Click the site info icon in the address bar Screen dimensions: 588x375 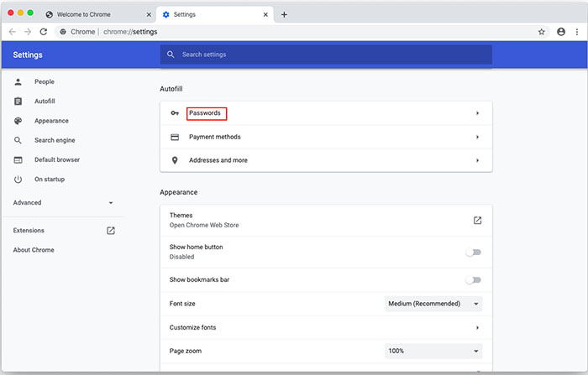click(63, 32)
